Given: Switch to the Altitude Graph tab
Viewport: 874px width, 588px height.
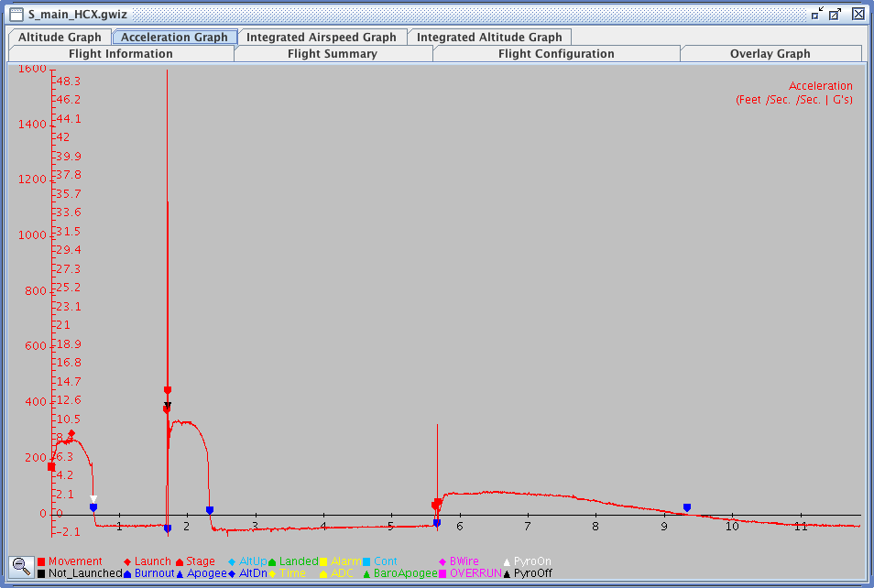Looking at the screenshot, I should (60, 38).
